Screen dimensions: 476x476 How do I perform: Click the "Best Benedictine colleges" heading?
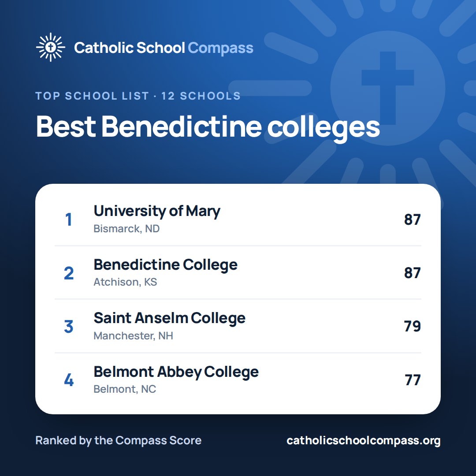[x=208, y=127]
